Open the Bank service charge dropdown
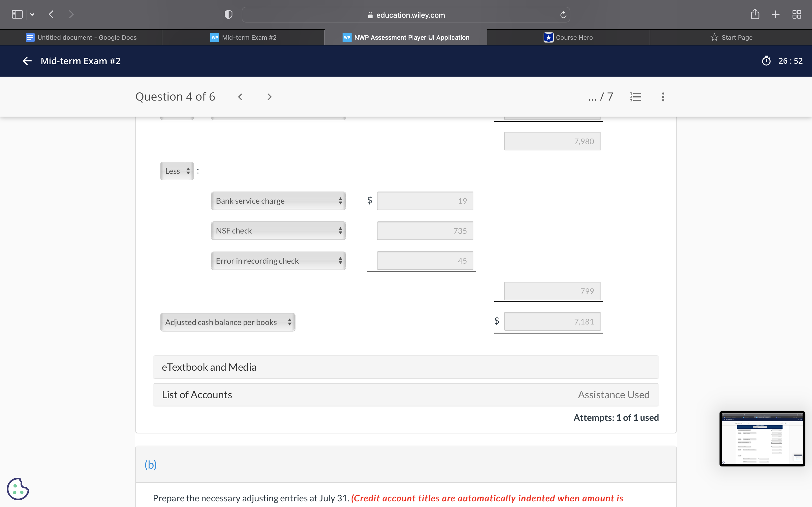Image resolution: width=812 pixels, height=507 pixels. click(x=278, y=201)
